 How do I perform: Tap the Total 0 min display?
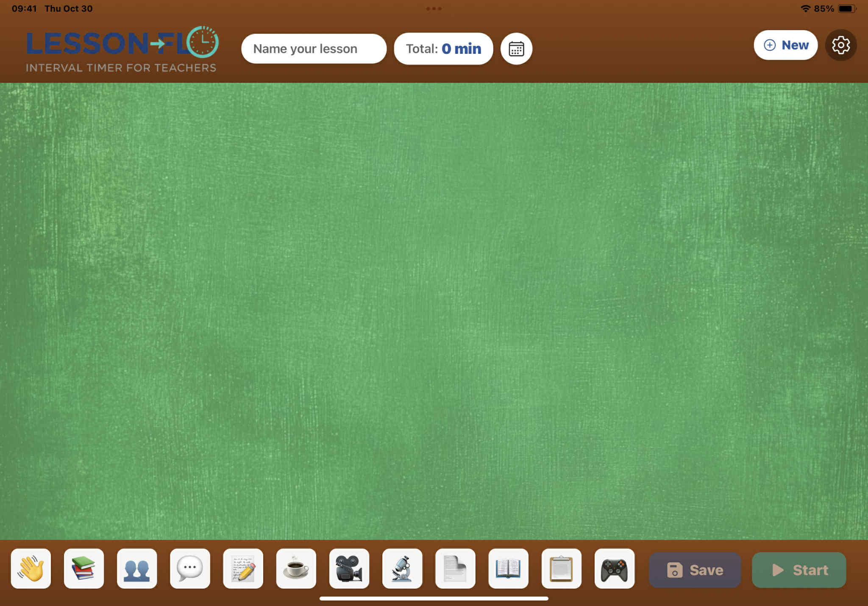pyautogui.click(x=443, y=49)
